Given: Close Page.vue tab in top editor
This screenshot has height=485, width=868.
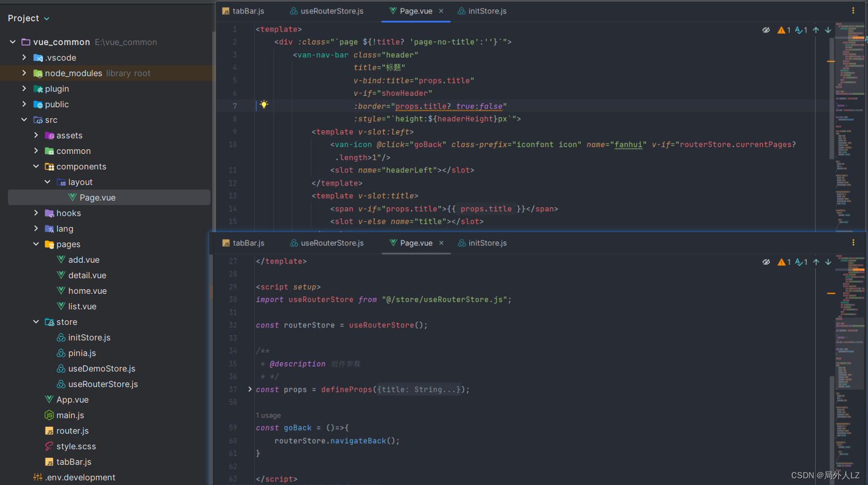Looking at the screenshot, I should 441,11.
